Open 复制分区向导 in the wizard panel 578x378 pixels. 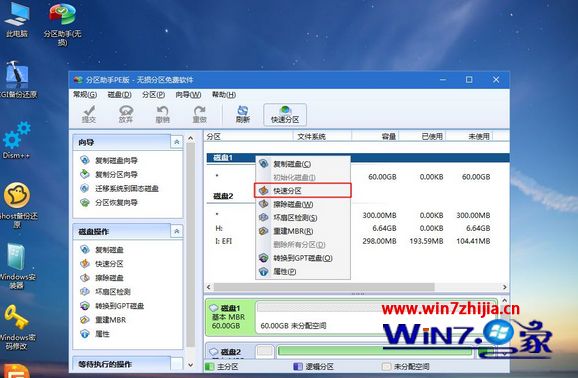click(x=109, y=174)
